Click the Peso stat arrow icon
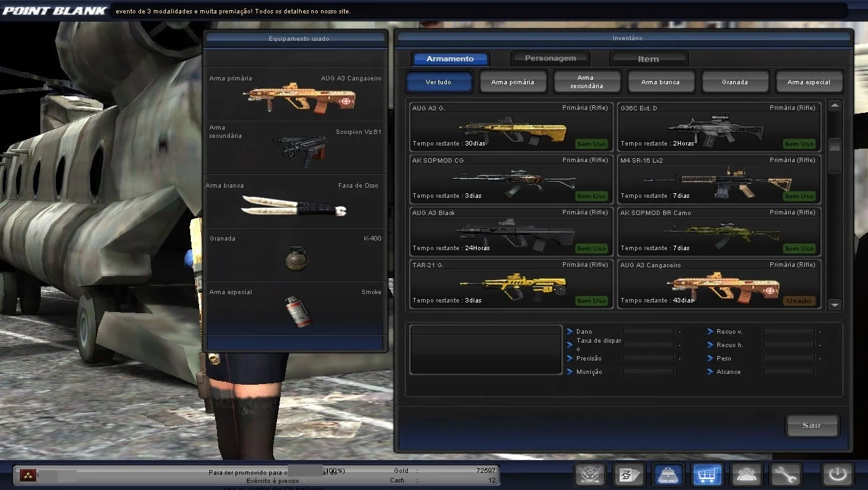The image size is (868, 490). click(710, 358)
